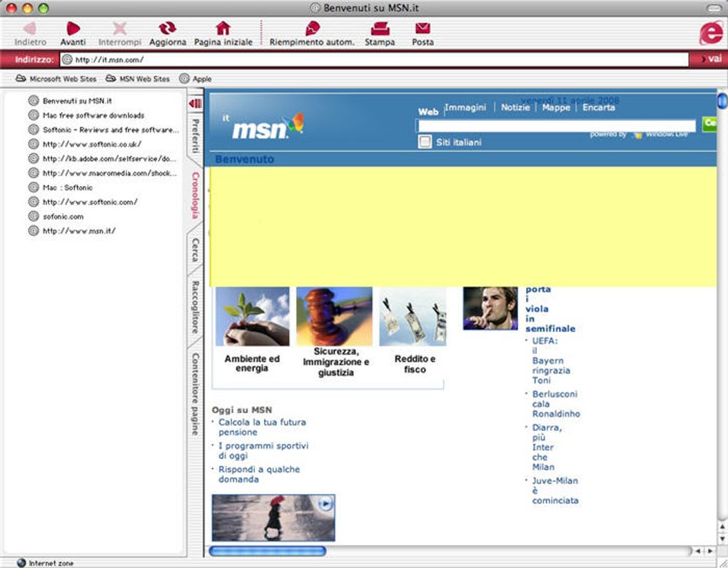Open history entry http://kb.adobe.com/selfservice
Viewport: 728px width, 568px height.
(109, 158)
